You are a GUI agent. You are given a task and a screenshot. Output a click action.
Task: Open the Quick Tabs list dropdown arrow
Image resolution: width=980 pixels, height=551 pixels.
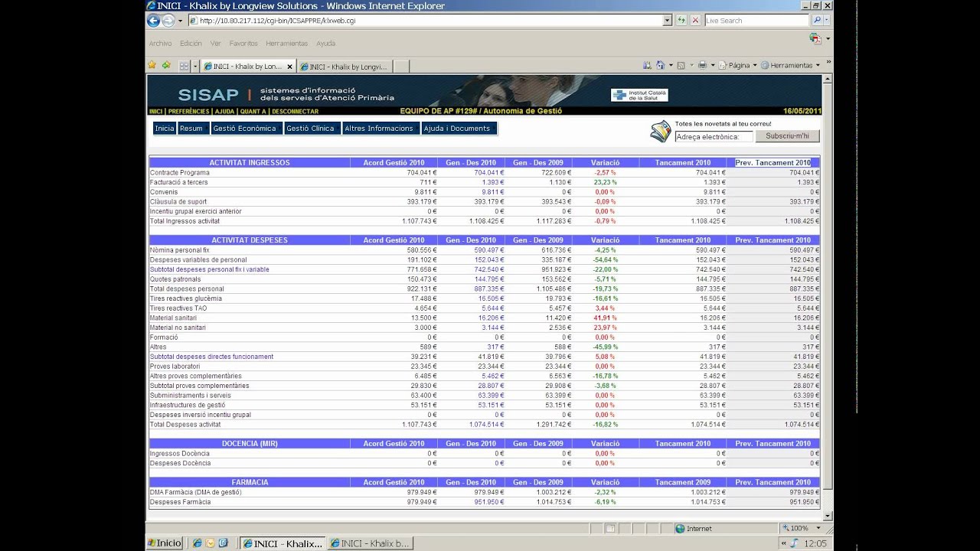click(x=195, y=67)
